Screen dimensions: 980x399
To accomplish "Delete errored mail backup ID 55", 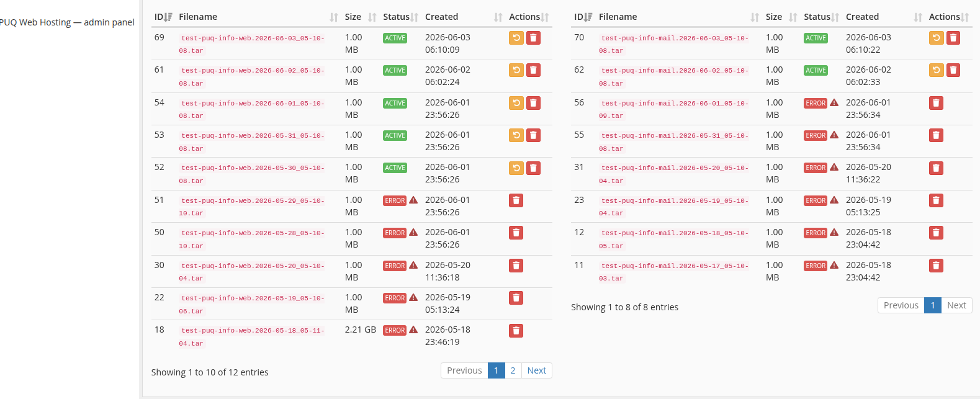I will 937,135.
